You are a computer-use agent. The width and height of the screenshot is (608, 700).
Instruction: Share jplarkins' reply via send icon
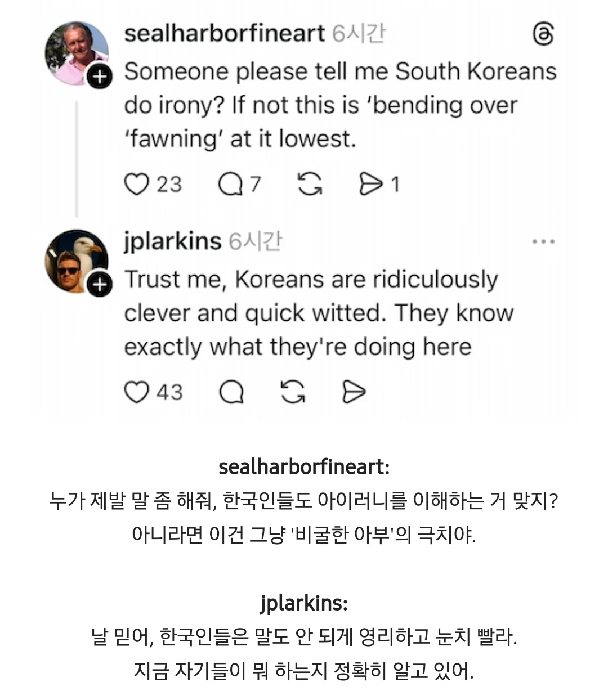[x=354, y=392]
